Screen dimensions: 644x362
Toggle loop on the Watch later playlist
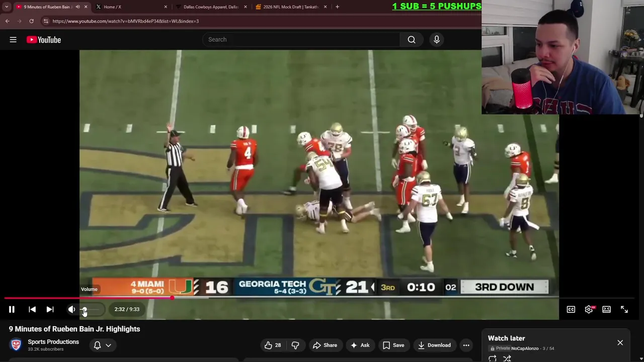click(x=493, y=358)
